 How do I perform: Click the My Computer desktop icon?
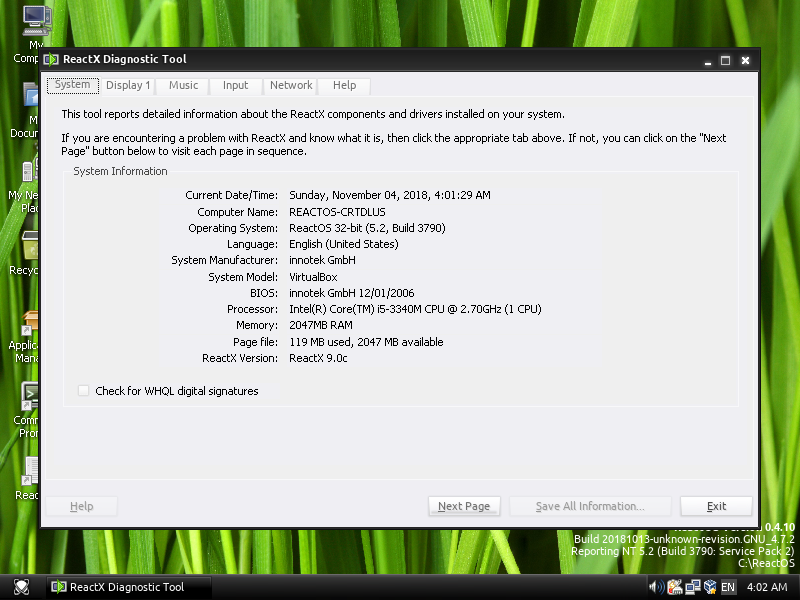(x=36, y=22)
